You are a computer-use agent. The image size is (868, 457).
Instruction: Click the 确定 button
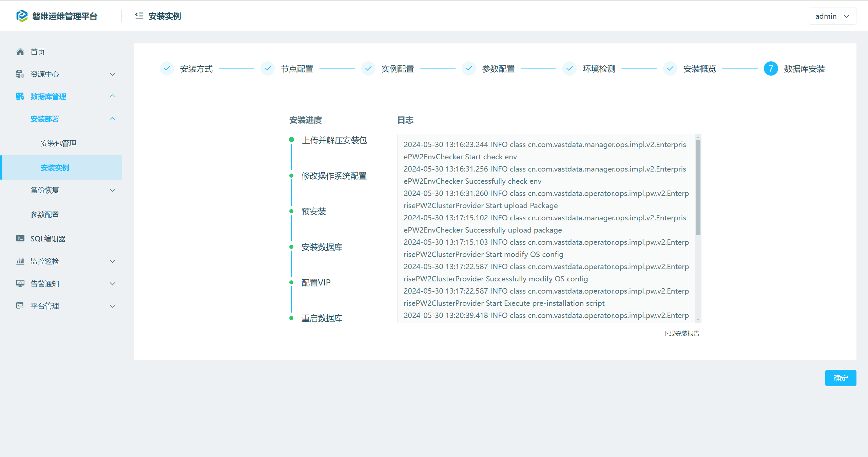(x=840, y=378)
